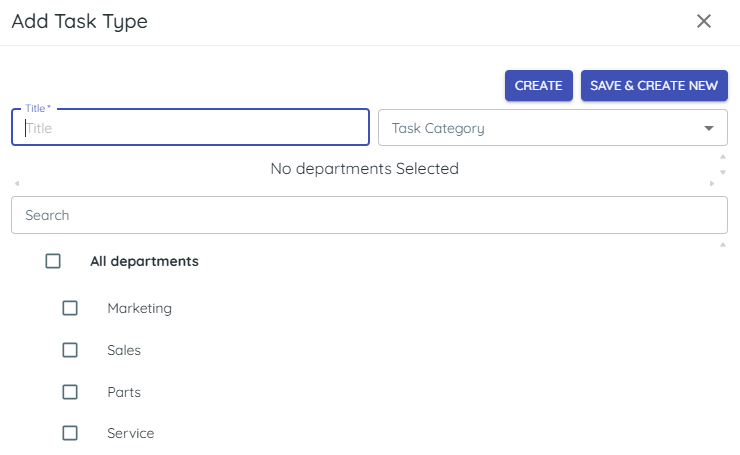Select the Parts checkbox
740x455 pixels.
(70, 392)
